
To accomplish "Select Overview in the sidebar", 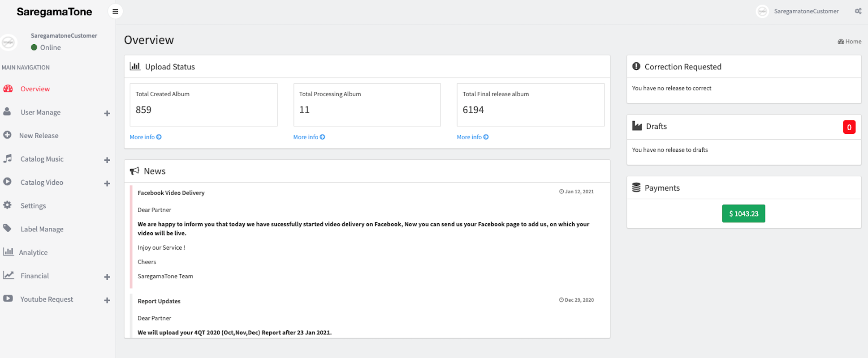I will (35, 89).
